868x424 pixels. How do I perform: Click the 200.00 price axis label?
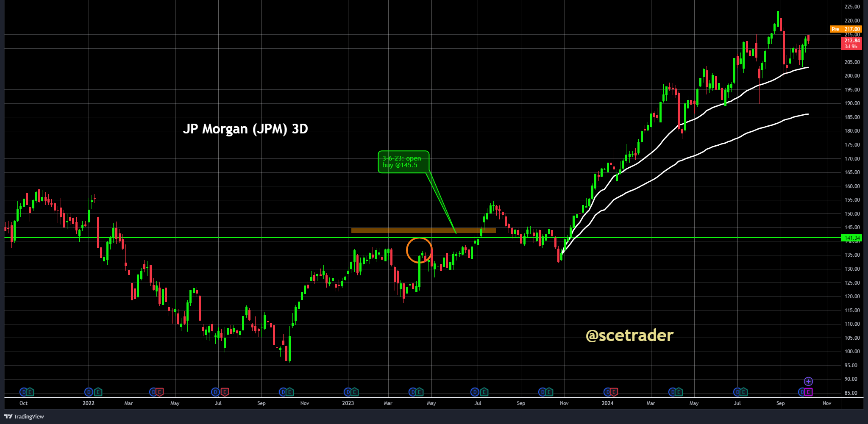point(852,76)
